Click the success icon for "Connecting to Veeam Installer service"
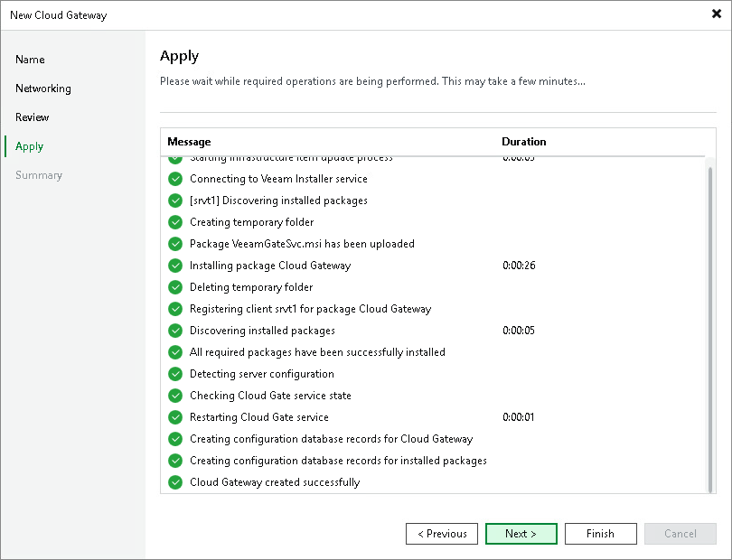This screenshot has height=560, width=732. 175,179
